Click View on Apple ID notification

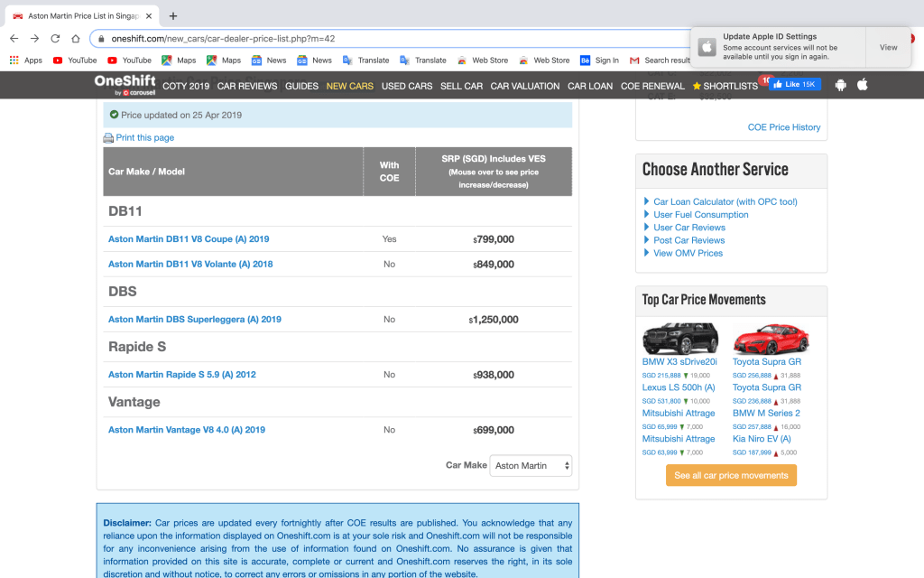tap(888, 48)
